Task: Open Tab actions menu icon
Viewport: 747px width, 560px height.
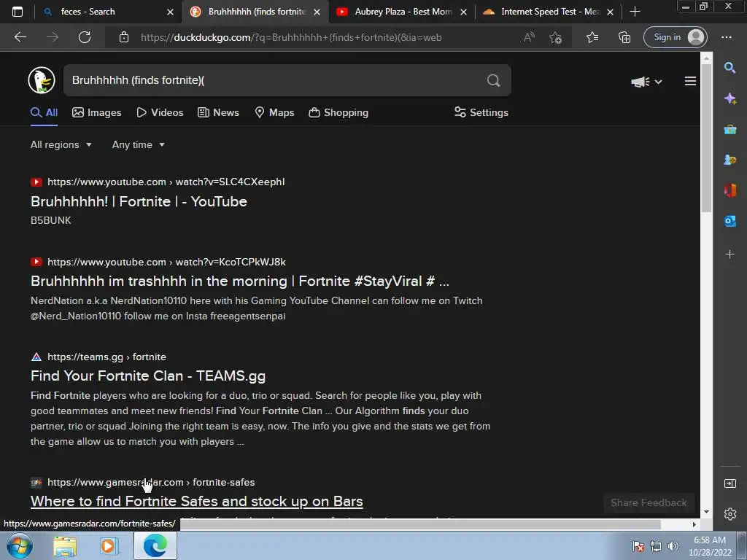Action: [18, 12]
